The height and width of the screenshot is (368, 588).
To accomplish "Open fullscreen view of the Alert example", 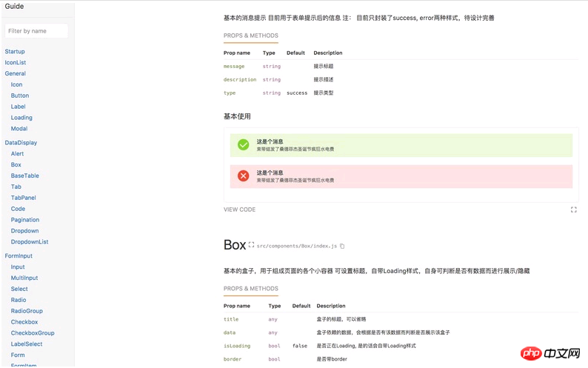I will (x=573, y=210).
